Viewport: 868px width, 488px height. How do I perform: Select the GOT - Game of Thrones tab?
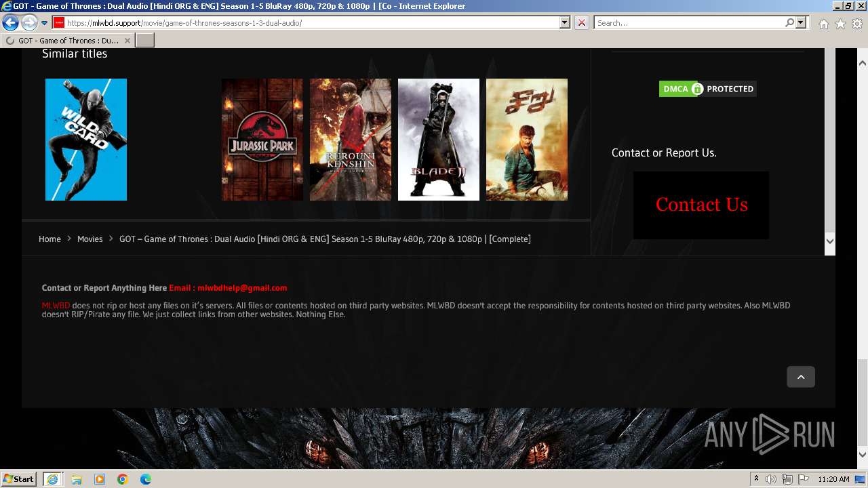click(x=68, y=41)
